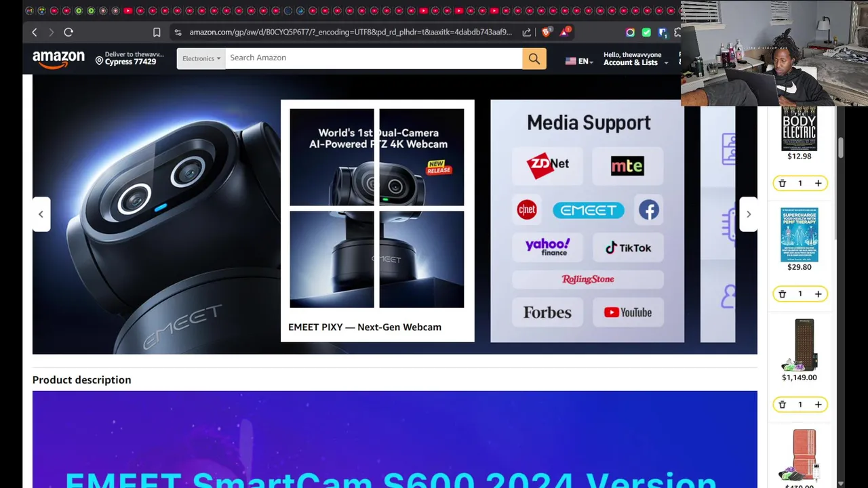
Task: Click the rainbow circle extension icon
Action: click(630, 32)
